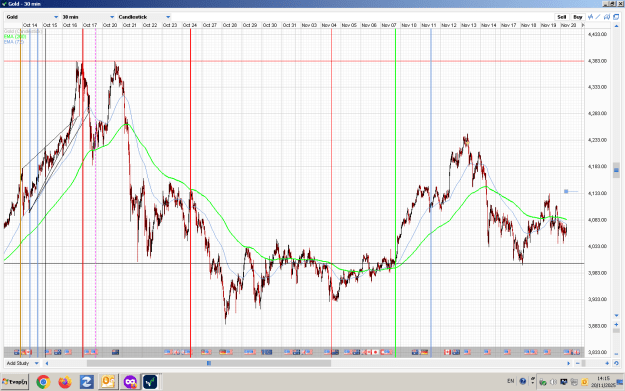Click the horizontal zoom slider handle
Viewport: 625px width, 391px height.
click(584, 363)
